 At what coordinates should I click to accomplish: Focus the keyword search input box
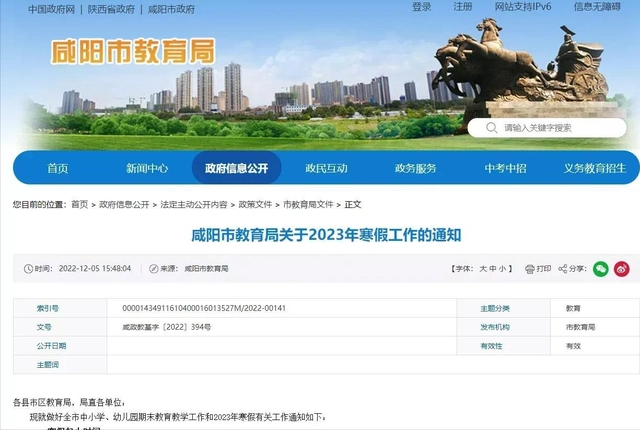[x=560, y=128]
